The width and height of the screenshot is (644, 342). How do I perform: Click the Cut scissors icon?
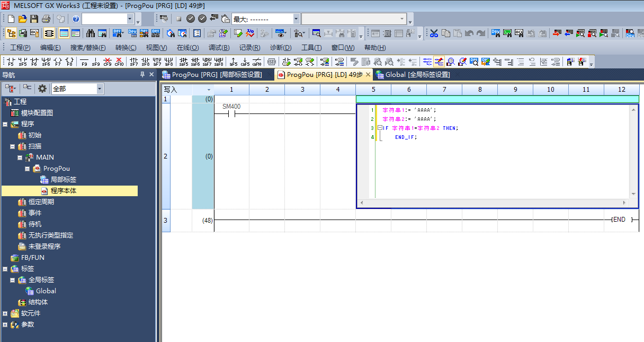pyautogui.click(x=434, y=33)
